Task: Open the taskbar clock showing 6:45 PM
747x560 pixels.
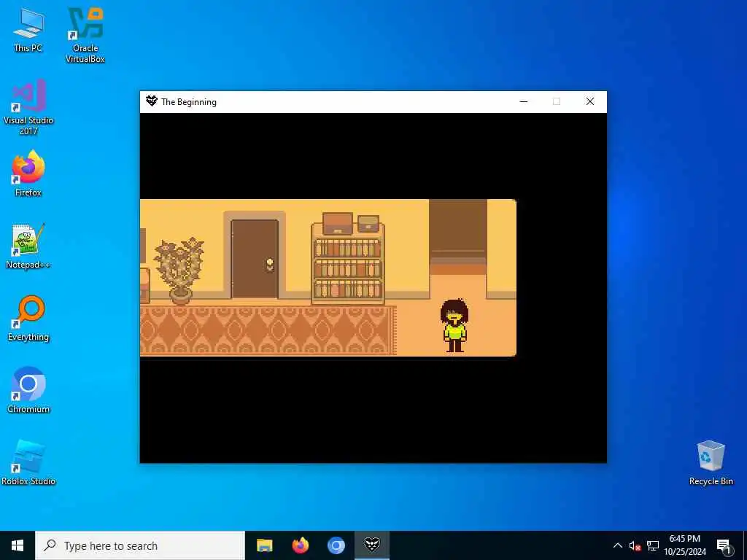Action: (684, 545)
